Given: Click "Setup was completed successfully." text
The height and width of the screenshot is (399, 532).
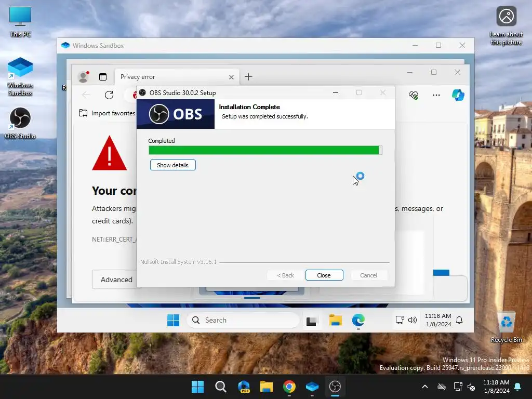Looking at the screenshot, I should tap(264, 116).
